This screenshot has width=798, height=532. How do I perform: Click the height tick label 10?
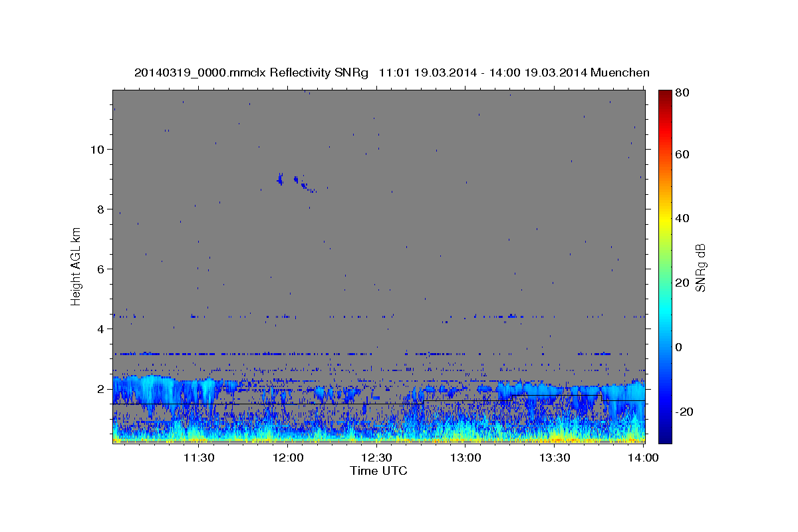pyautogui.click(x=98, y=149)
